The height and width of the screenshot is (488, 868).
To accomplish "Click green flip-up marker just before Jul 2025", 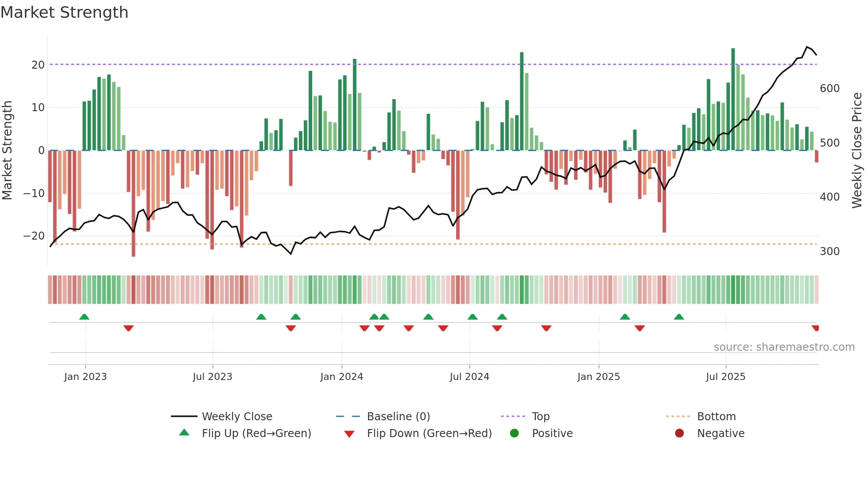I will point(679,317).
